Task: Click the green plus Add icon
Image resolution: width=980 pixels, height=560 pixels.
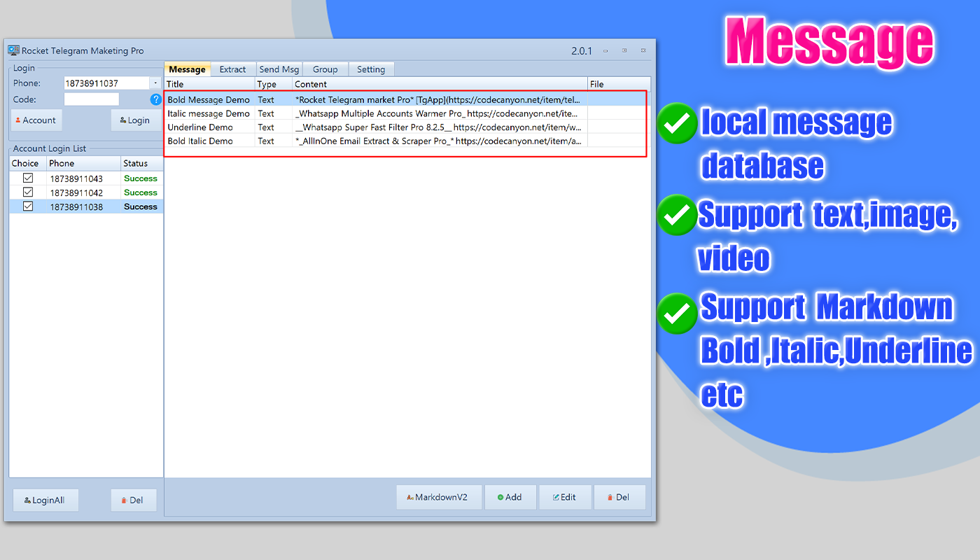Action: coord(501,497)
